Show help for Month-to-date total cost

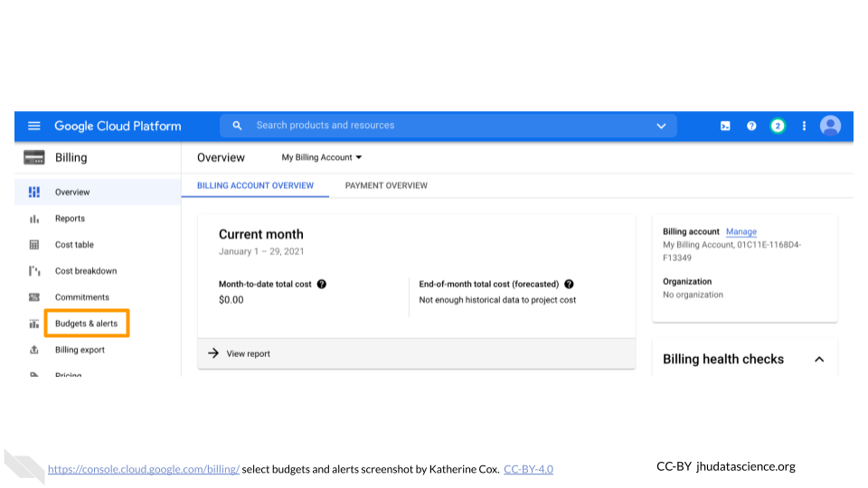(322, 284)
